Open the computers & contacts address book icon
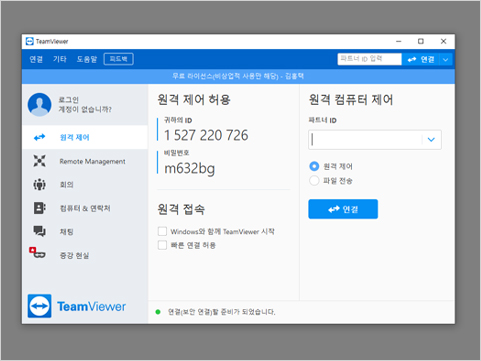 pyautogui.click(x=40, y=208)
